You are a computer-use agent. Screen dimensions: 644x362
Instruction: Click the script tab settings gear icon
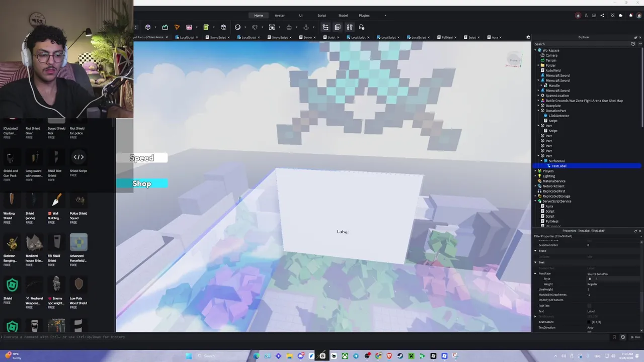(x=528, y=37)
